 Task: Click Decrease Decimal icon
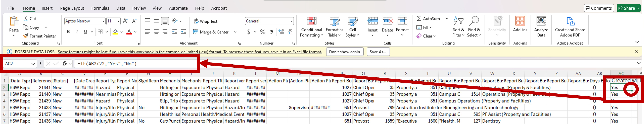click(290, 32)
